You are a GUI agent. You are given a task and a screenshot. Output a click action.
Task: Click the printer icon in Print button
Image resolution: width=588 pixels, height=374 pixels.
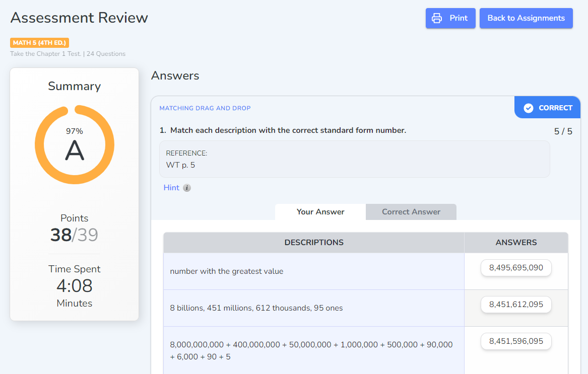click(x=436, y=18)
